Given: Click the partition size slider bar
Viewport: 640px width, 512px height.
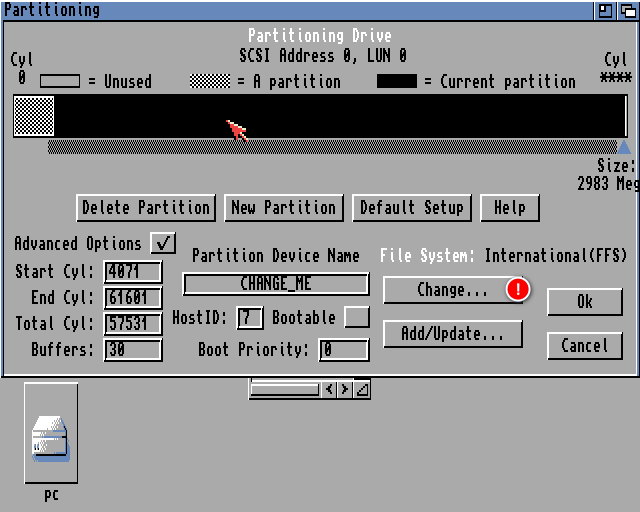Looking at the screenshot, I should pyautogui.click(x=330, y=146).
